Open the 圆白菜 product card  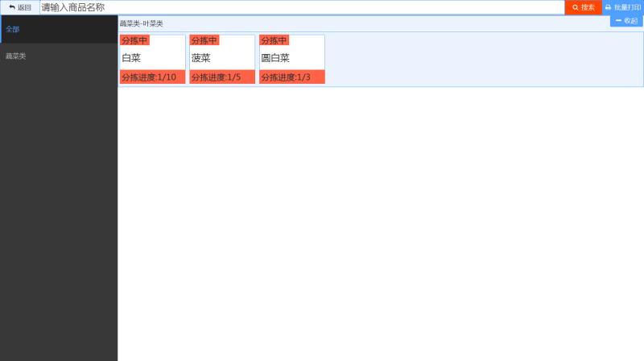click(292, 58)
